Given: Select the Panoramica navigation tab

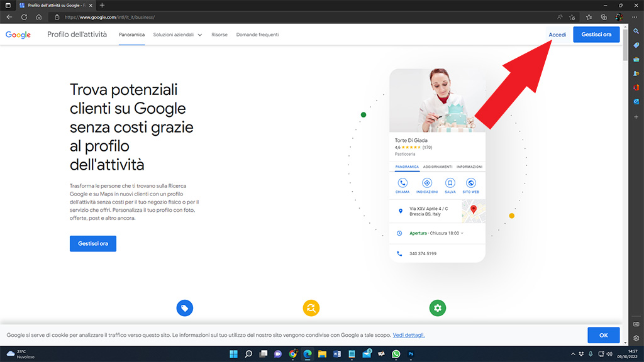Looking at the screenshot, I should coord(131,35).
